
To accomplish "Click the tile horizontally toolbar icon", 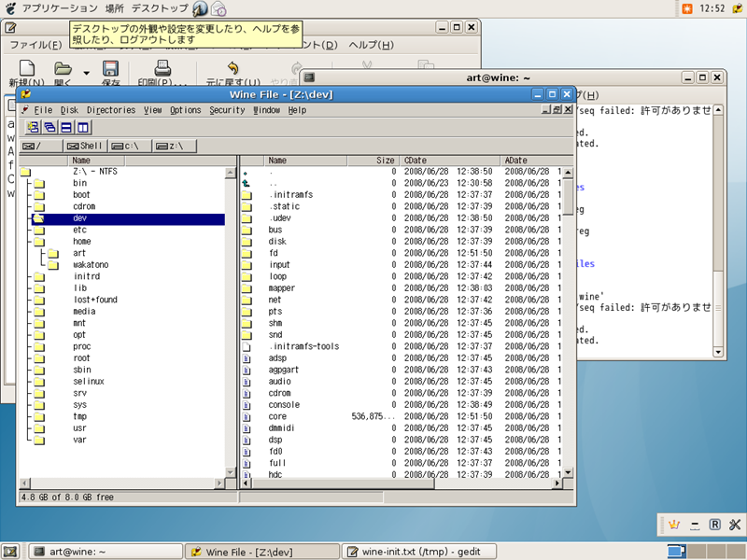I will [66, 127].
